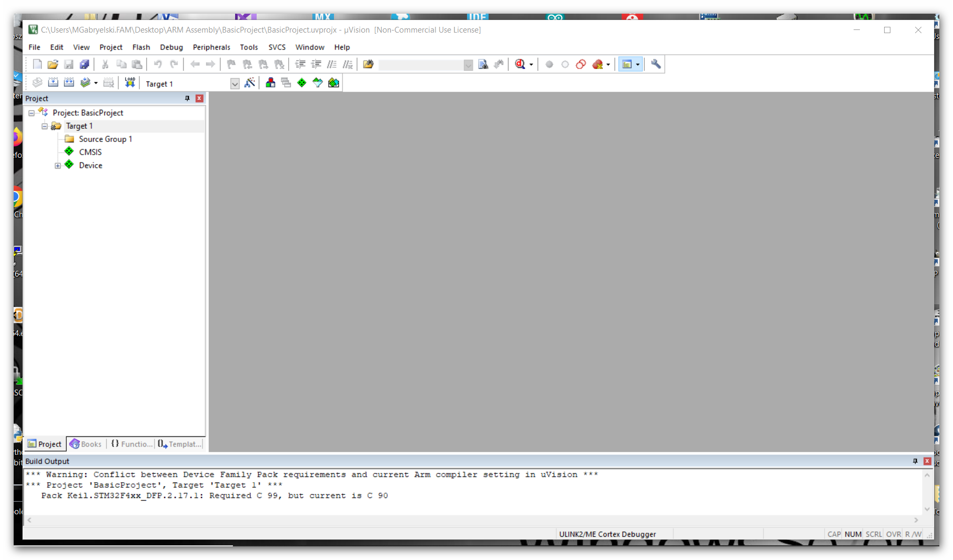Click the Find document-search icon
This screenshot has width=953, height=560.
[x=483, y=64]
